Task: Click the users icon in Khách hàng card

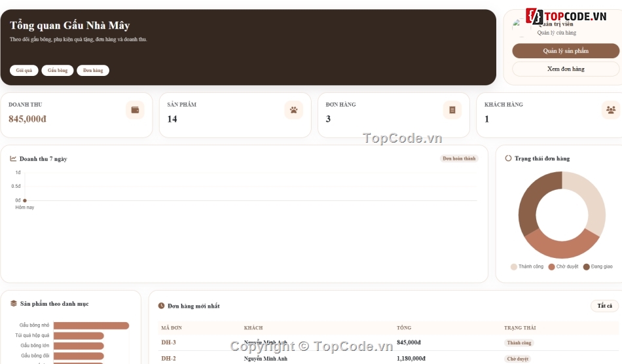Action: [611, 110]
